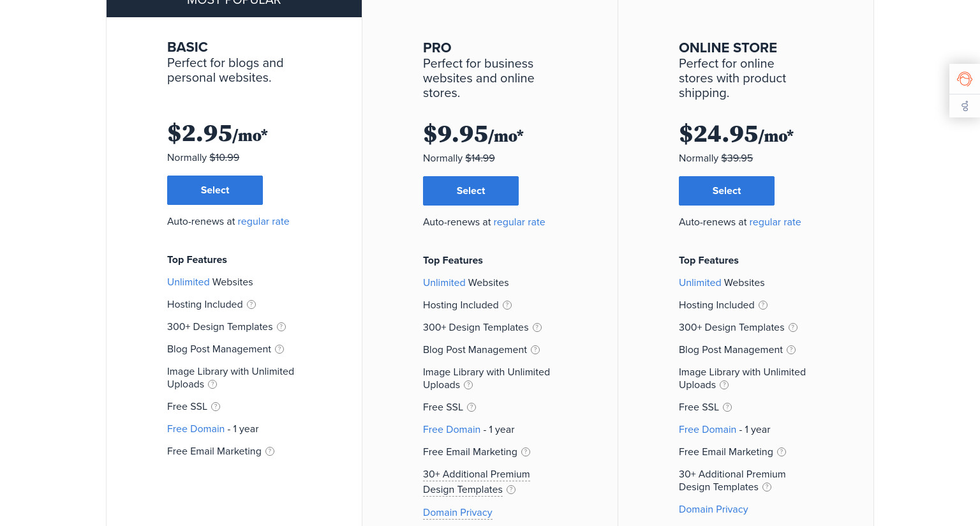Select the Pro plan

coord(471,191)
